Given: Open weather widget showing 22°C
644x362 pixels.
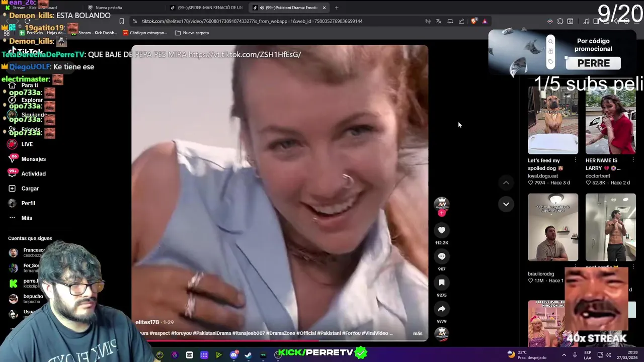Looking at the screenshot, I should tap(527, 354).
